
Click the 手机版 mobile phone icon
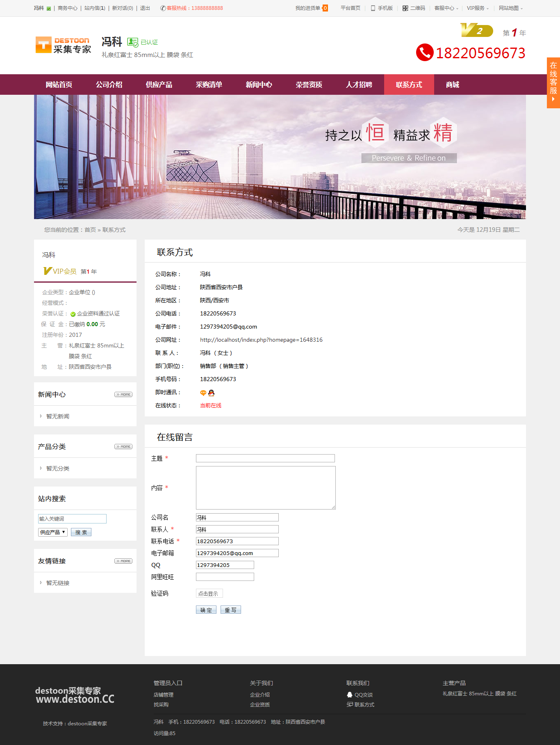pyautogui.click(x=373, y=8)
